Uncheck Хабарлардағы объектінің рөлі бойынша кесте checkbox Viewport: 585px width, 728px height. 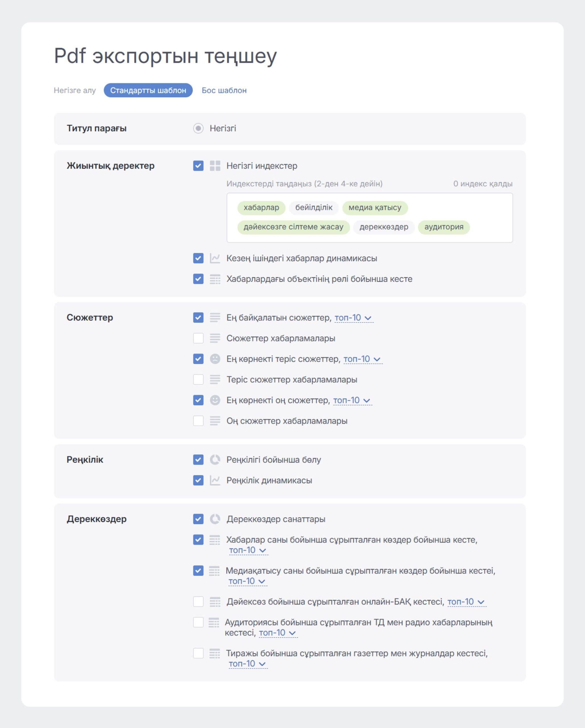tap(198, 279)
